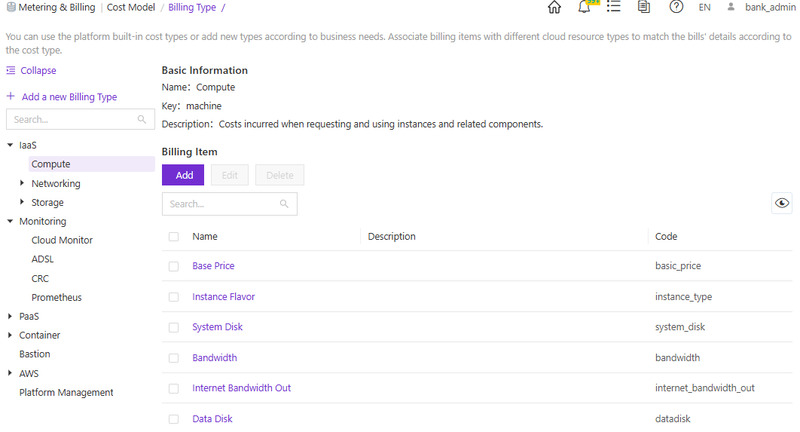Open the Data Disk billing item link
The image size is (800, 432).
212,419
